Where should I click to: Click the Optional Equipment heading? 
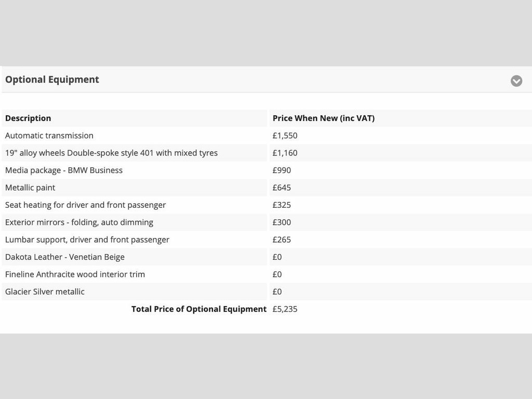(x=52, y=79)
